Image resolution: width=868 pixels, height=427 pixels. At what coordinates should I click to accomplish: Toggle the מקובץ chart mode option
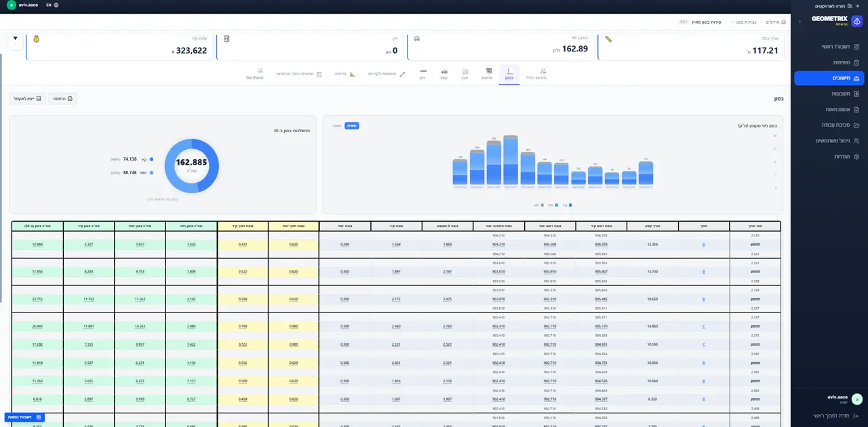pyautogui.click(x=337, y=125)
